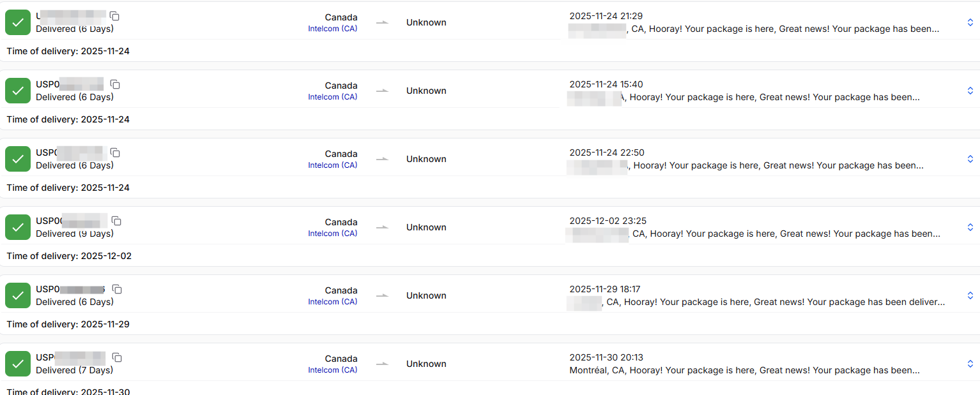Screen dimensions: 980x395
Task: Copy the tracking number of the Montréal shipment
Action: [117, 357]
